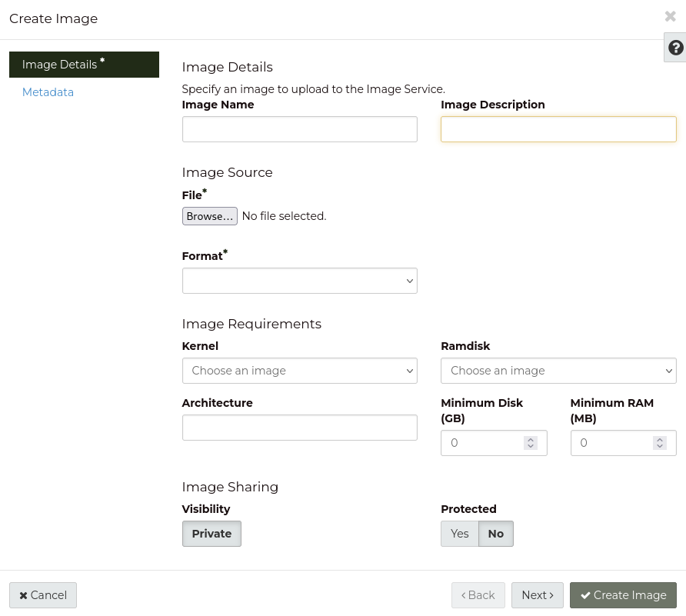Browse for an image file
This screenshot has height=616, width=686.
(x=209, y=216)
